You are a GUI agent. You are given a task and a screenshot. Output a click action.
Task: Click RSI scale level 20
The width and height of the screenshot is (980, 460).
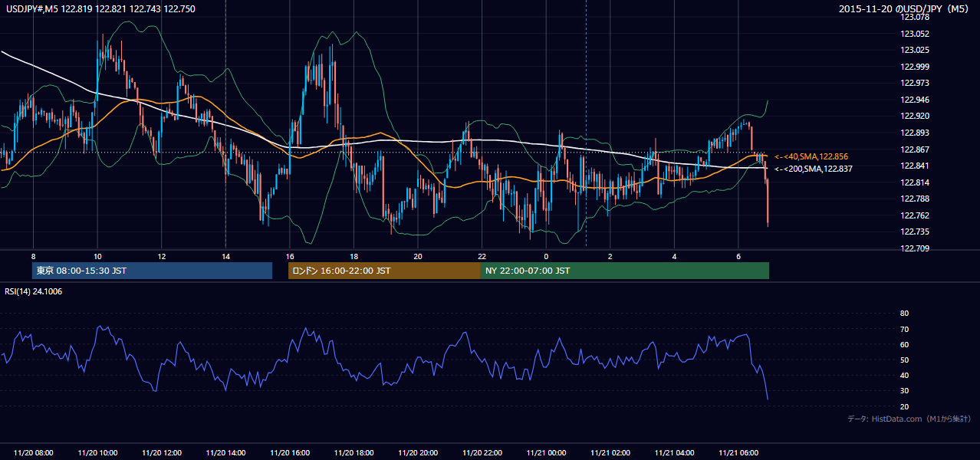(904, 406)
